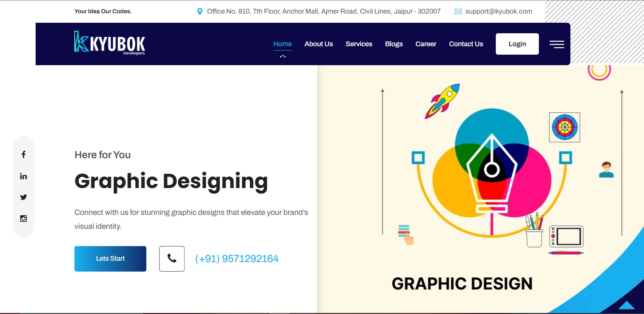Go to the Home menu item
Viewport: 644px width, 314px height.
[x=282, y=44]
